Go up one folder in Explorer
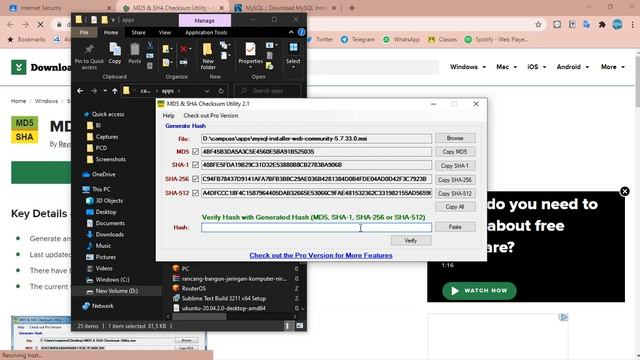The width and height of the screenshot is (640, 360). pyautogui.click(x=115, y=91)
